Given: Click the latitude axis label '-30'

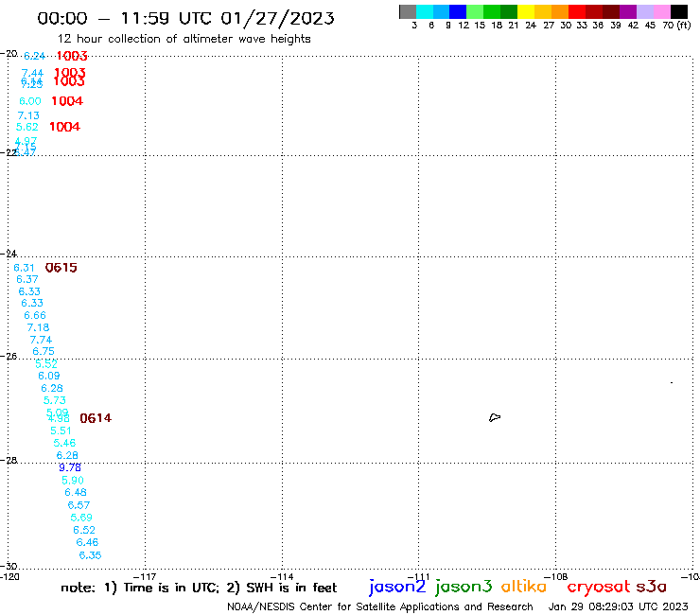Looking at the screenshot, I should (9, 566).
